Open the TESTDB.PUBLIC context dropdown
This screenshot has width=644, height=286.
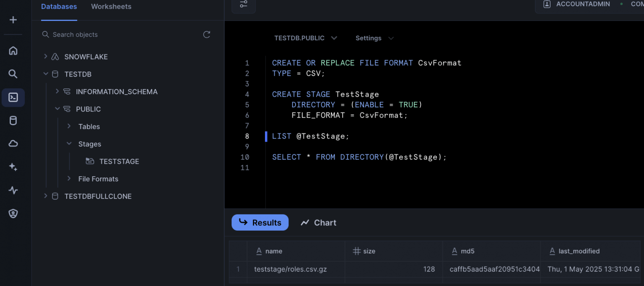tap(305, 38)
